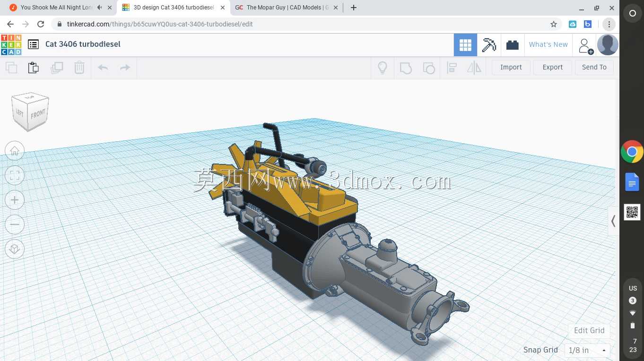
Task: Click the Duplicate tool icon
Action: tap(57, 68)
